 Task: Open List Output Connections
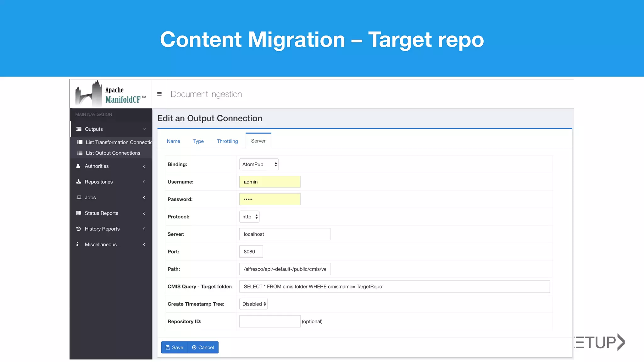(113, 153)
